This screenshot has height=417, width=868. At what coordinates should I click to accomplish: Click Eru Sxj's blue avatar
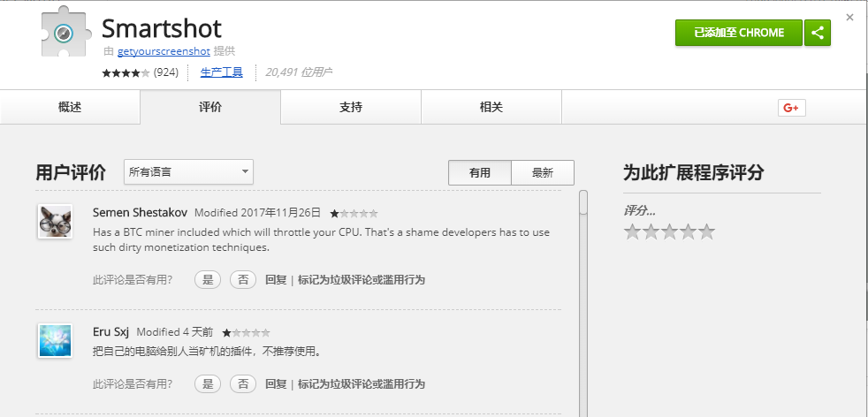click(x=55, y=341)
